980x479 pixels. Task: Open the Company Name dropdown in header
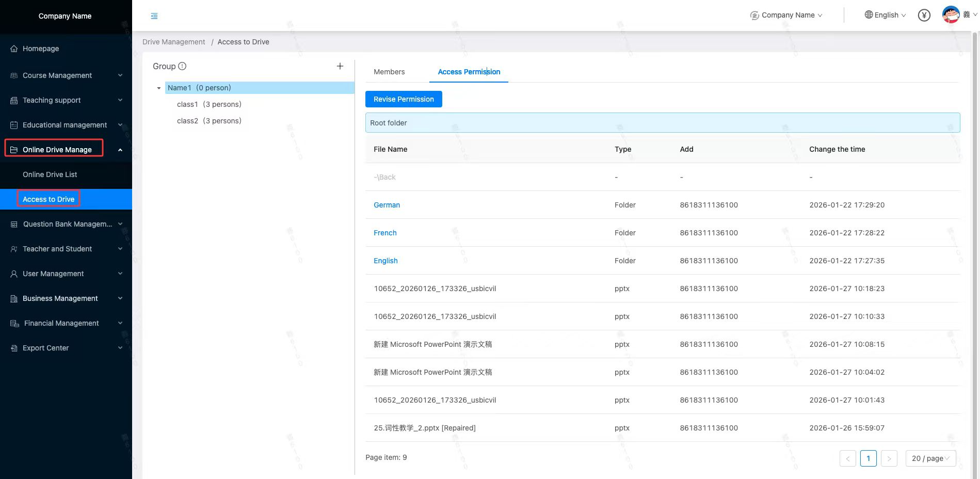click(788, 15)
